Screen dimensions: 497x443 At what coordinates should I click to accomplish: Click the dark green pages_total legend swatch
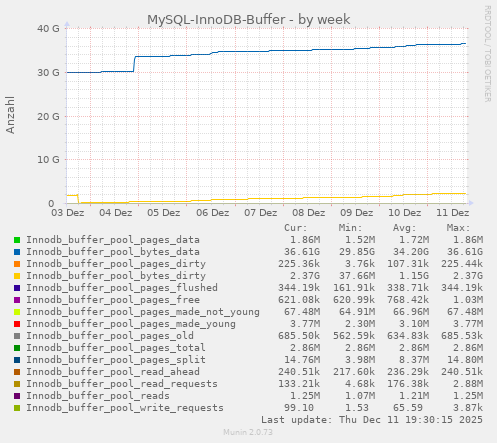(17, 348)
